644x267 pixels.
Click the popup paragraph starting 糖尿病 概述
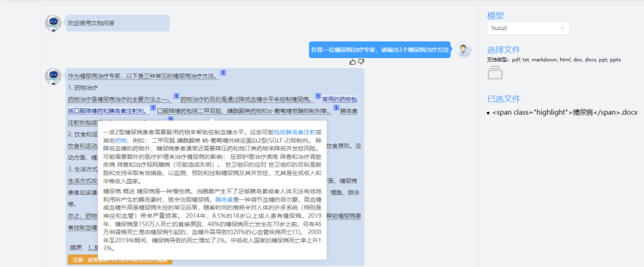pyautogui.click(x=213, y=220)
